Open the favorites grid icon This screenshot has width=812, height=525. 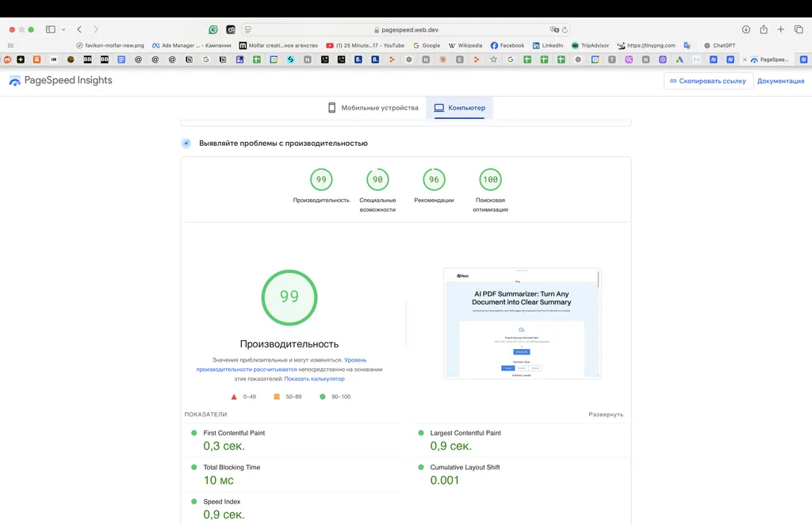(x=10, y=45)
